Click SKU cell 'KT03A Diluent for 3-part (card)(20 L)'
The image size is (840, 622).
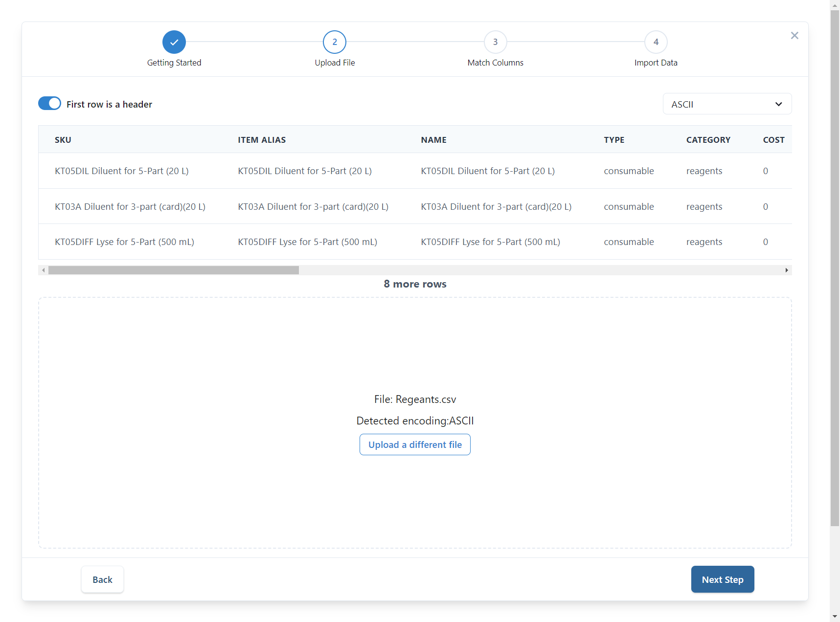(x=130, y=206)
